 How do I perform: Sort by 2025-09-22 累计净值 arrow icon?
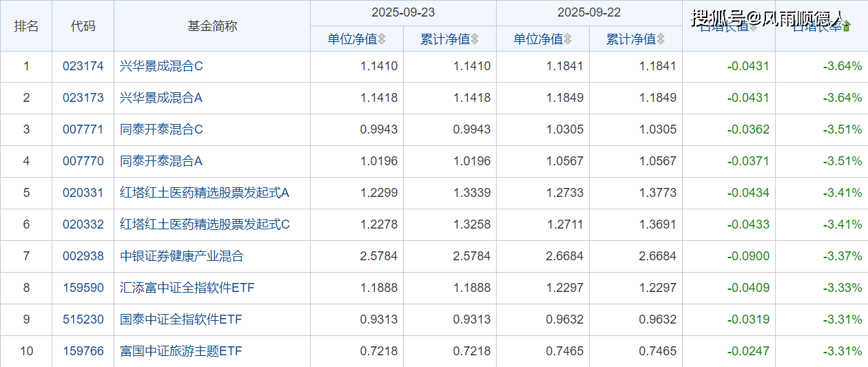coord(661,39)
